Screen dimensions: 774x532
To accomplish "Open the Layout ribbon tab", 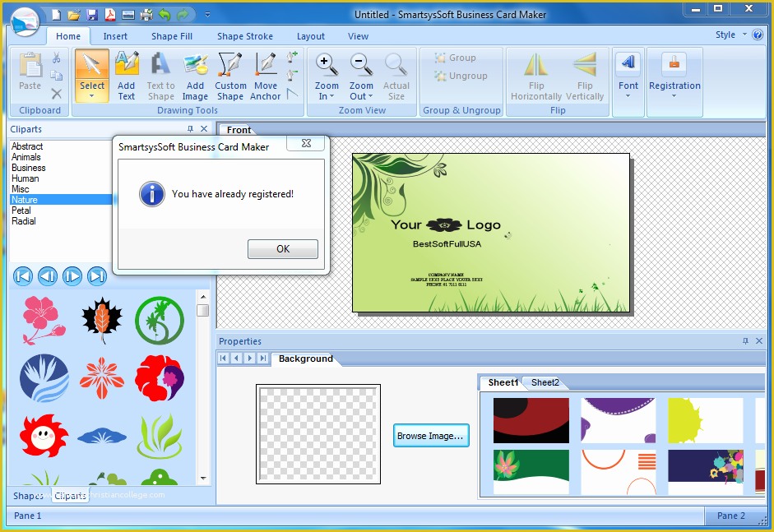I will [310, 36].
